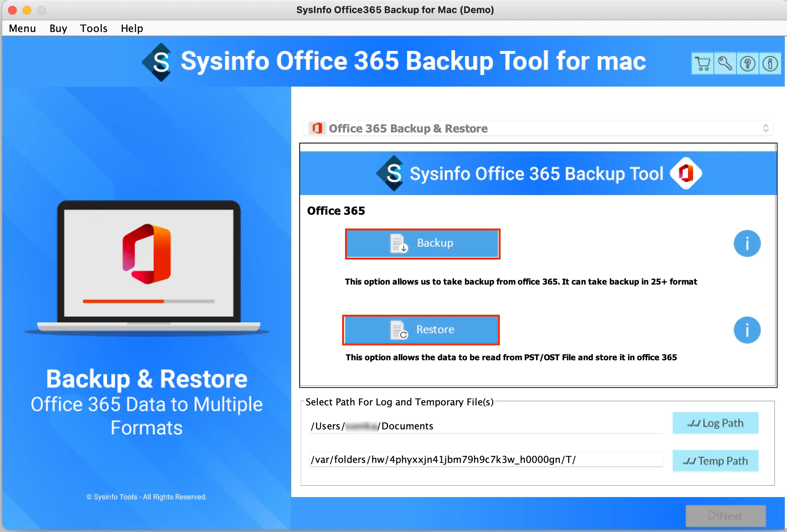Open the Buy menu
Image resolution: width=787 pixels, height=532 pixels.
pos(58,28)
